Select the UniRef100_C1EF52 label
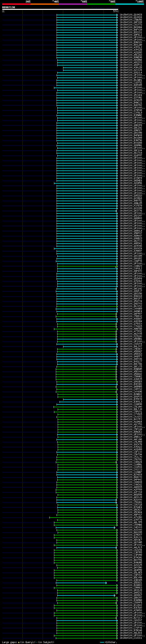The width and height of the screenshot is (146, 644). [x=131, y=82]
